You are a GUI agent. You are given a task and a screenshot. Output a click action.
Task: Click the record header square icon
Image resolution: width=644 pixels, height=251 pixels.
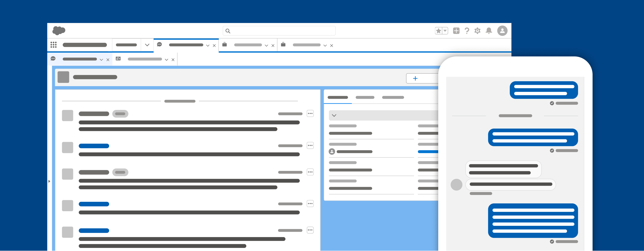click(x=63, y=77)
